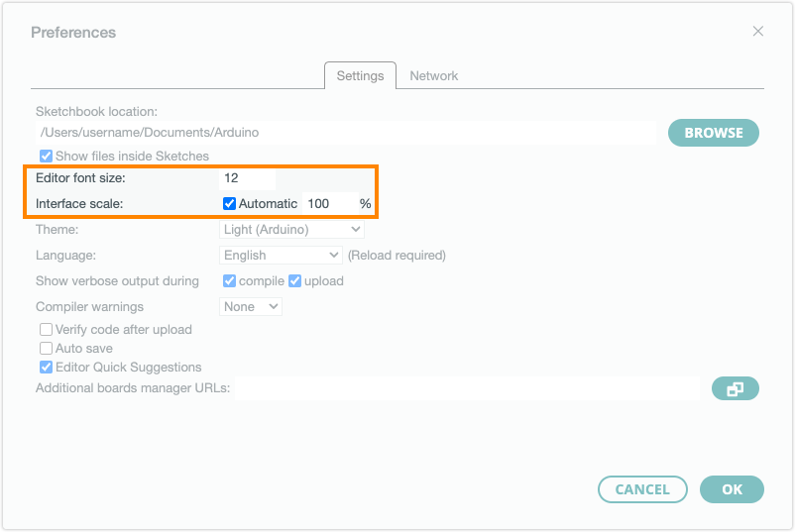The width and height of the screenshot is (795, 532).
Task: Click the Interface scale percentage field
Action: tap(328, 204)
